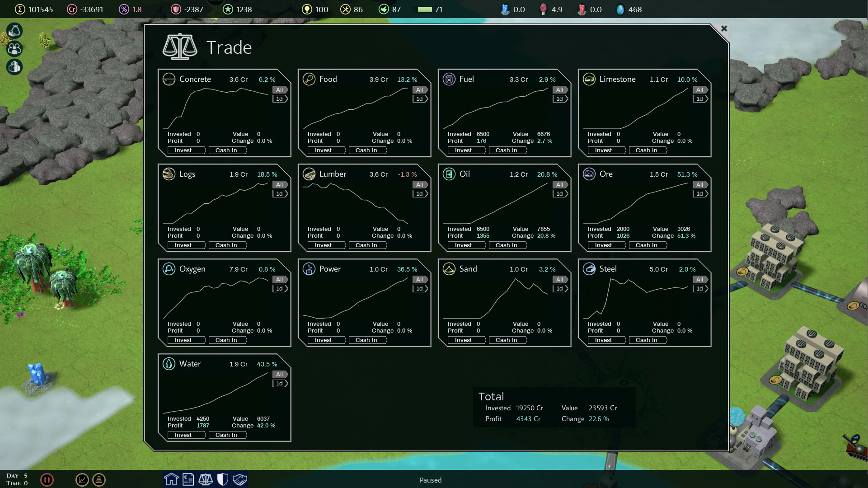Show All history for Steel chart
The image size is (868, 488).
pos(700,280)
